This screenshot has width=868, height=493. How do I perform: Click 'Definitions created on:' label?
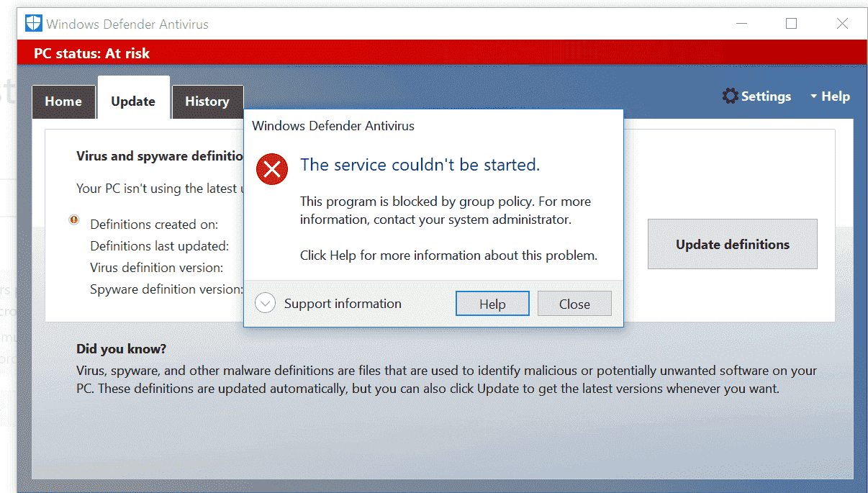tap(154, 225)
